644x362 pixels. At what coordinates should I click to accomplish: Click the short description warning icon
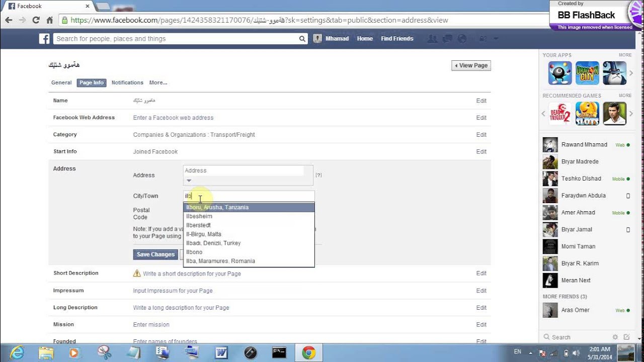(137, 274)
